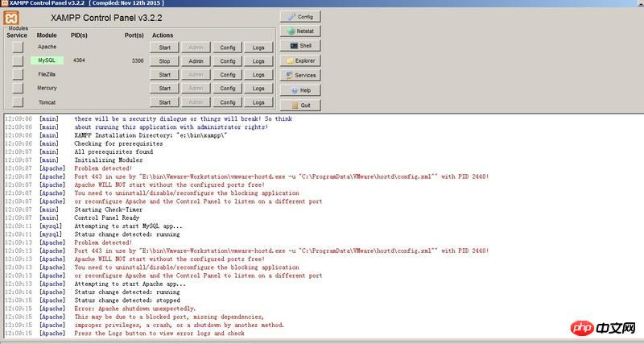Toggle the MySQL service checkbox
The width and height of the screenshot is (644, 344).
pos(18,61)
